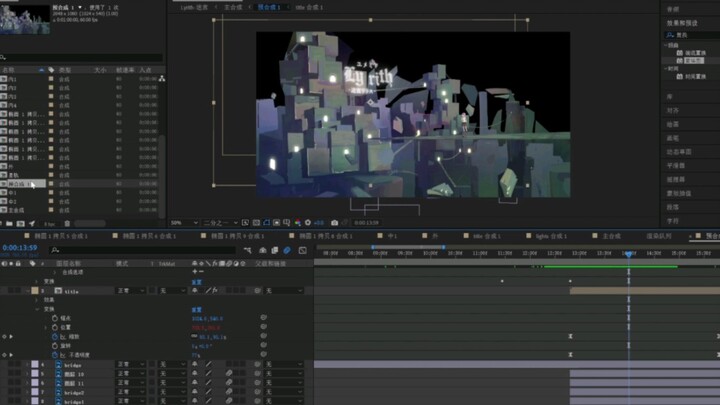This screenshot has width=720, height=405.
Task: Toggle the scale property stopwatch on the title layer
Action: (55, 337)
